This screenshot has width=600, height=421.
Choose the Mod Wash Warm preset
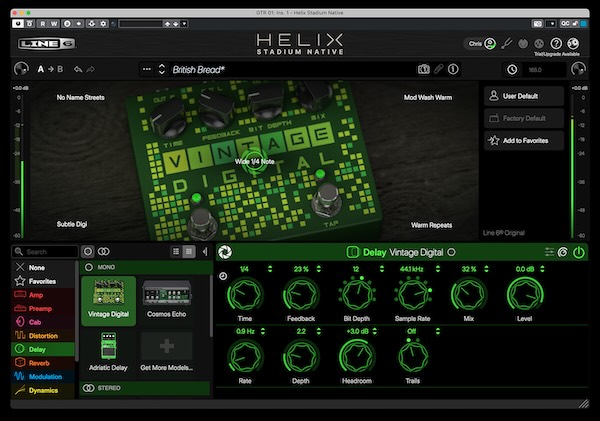point(428,98)
